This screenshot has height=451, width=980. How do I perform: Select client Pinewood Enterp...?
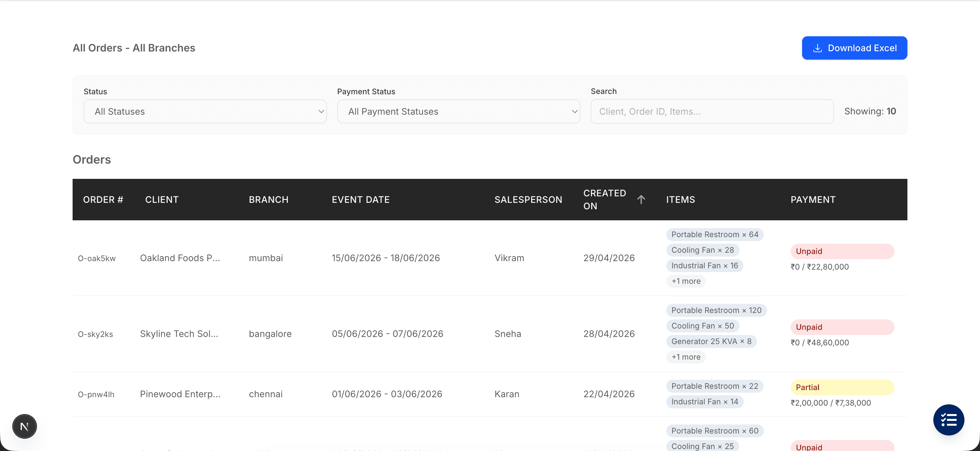point(180,394)
